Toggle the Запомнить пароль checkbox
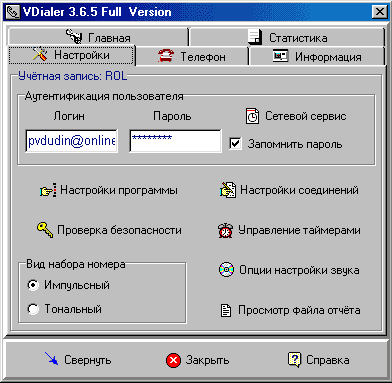The width and height of the screenshot is (392, 383). pyautogui.click(x=235, y=144)
